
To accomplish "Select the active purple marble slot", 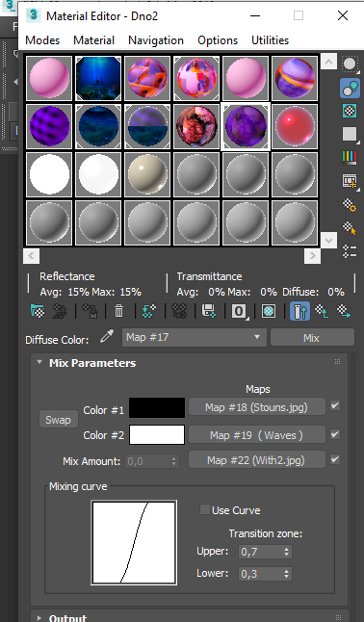I will tap(246, 126).
